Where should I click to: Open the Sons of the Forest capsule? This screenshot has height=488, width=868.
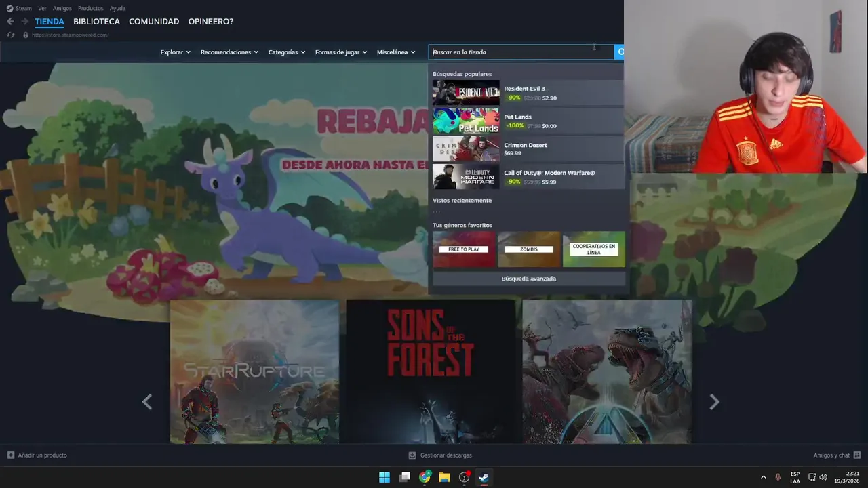tap(431, 371)
